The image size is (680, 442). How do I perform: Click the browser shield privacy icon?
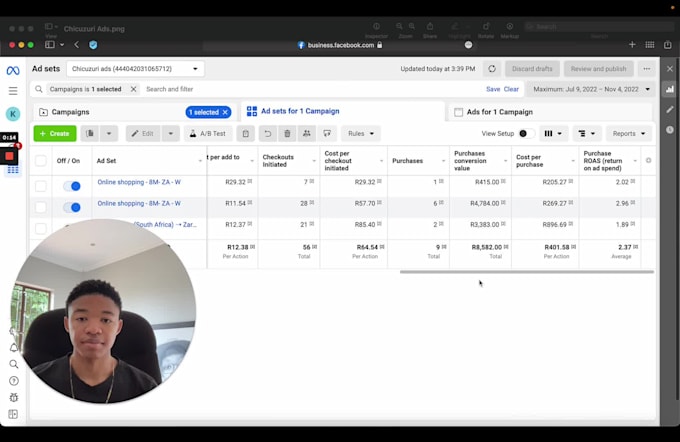pos(93,45)
